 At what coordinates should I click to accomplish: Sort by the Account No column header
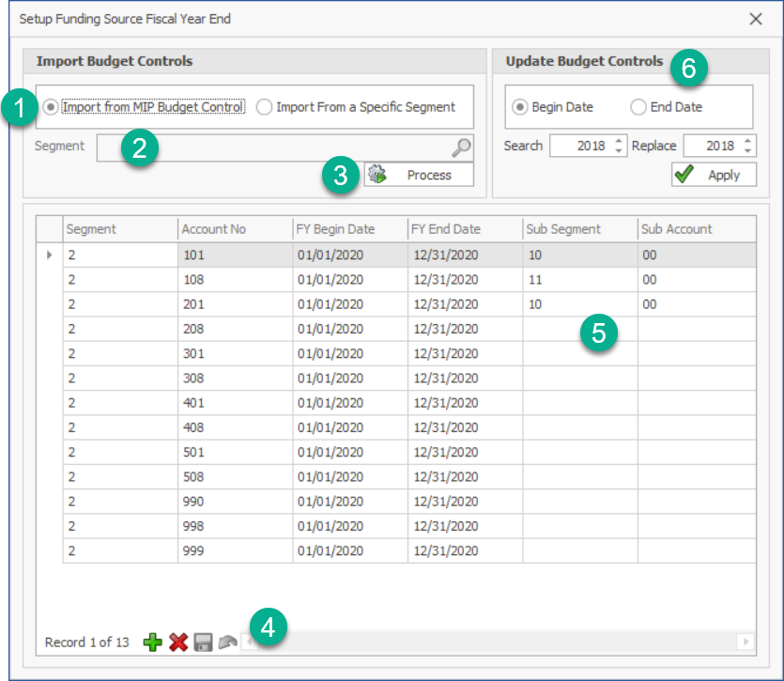click(235, 229)
